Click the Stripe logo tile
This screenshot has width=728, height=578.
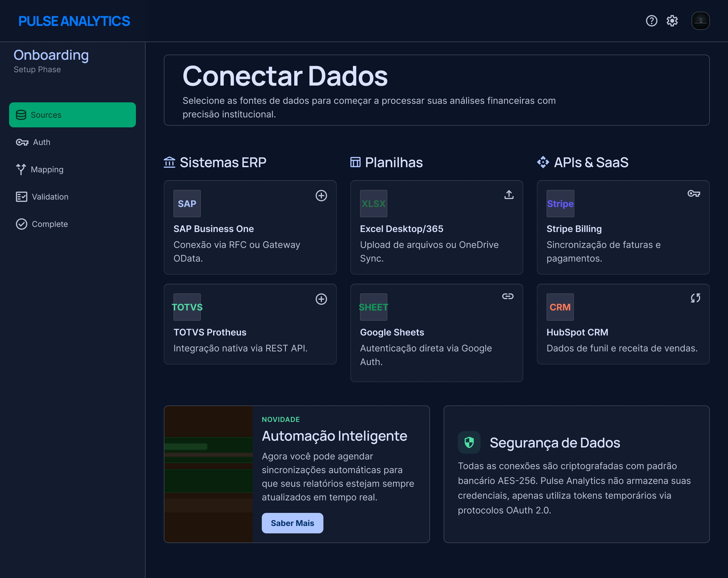(x=560, y=204)
